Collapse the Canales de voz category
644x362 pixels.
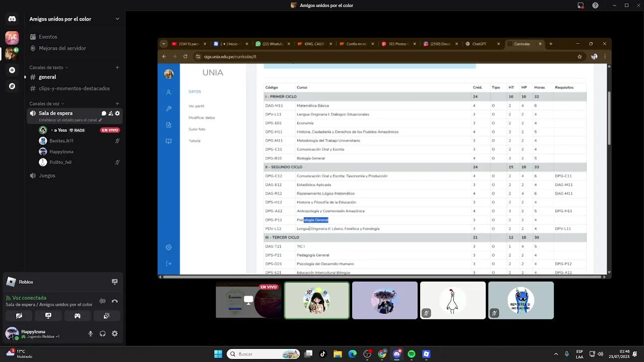point(46,104)
